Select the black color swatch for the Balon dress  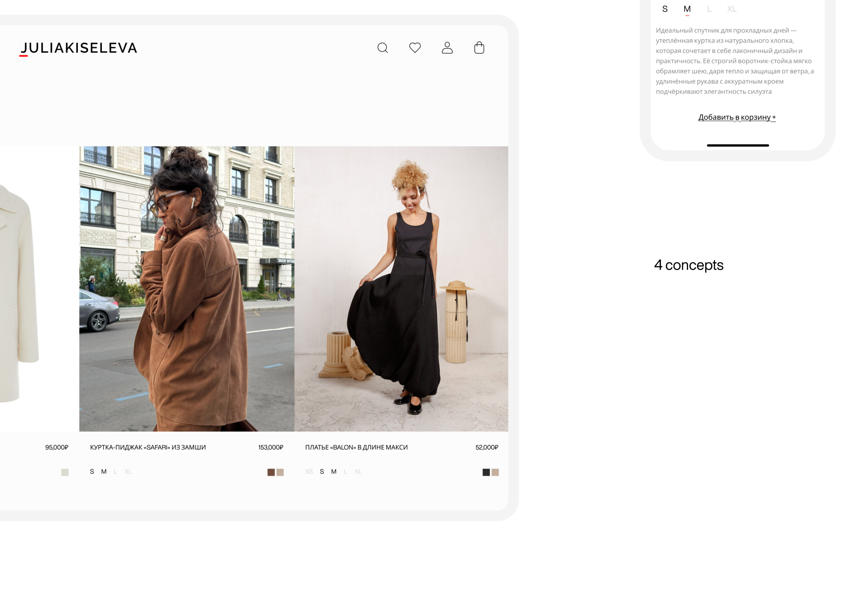tap(485, 472)
